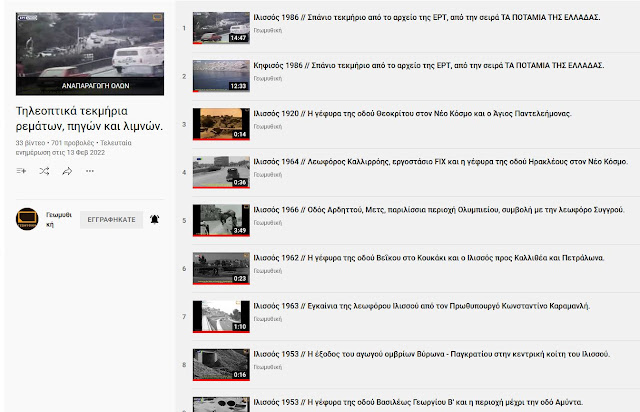Open channel link under Κηφισός 1986 title

pos(268,78)
